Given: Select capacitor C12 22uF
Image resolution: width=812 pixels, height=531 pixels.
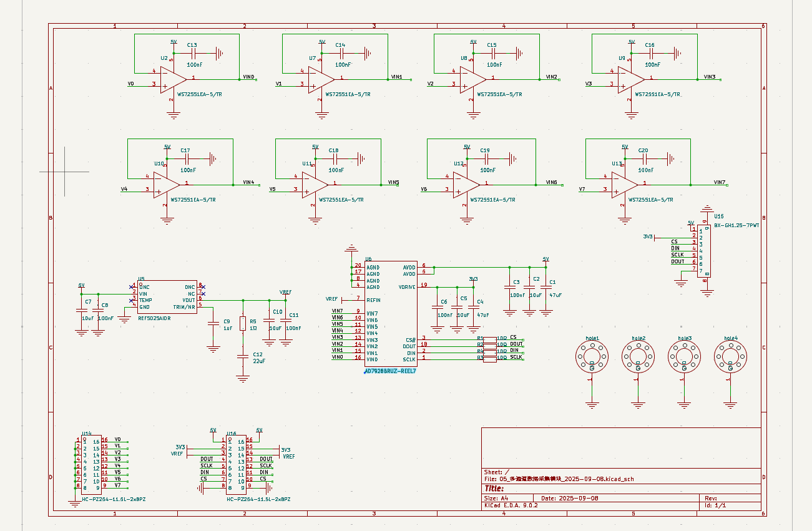Looking at the screenshot, I should click(x=243, y=356).
